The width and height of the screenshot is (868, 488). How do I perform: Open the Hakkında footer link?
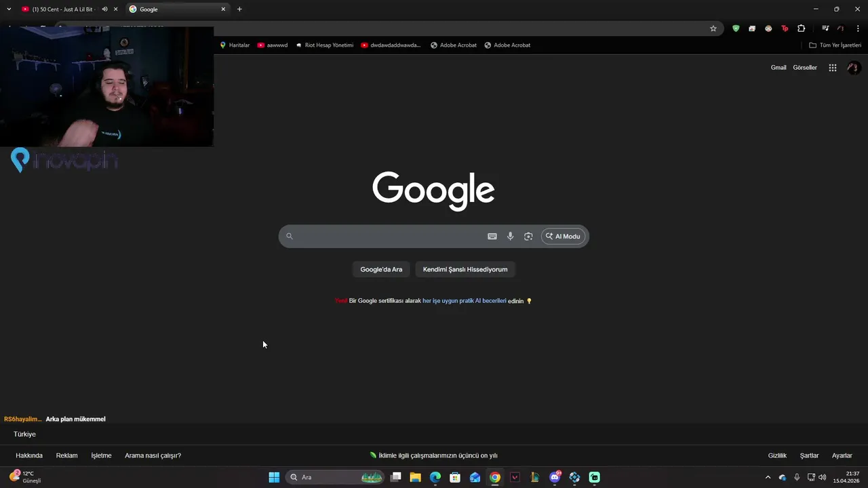pyautogui.click(x=29, y=455)
